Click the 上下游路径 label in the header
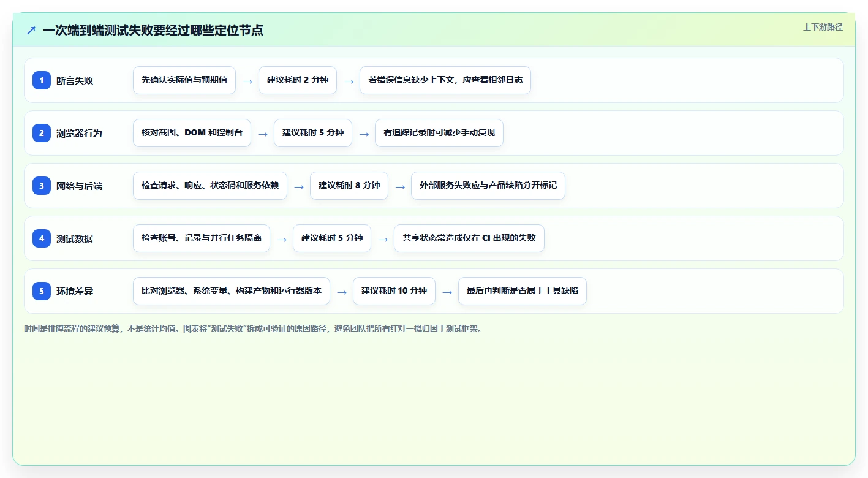 pos(823,27)
